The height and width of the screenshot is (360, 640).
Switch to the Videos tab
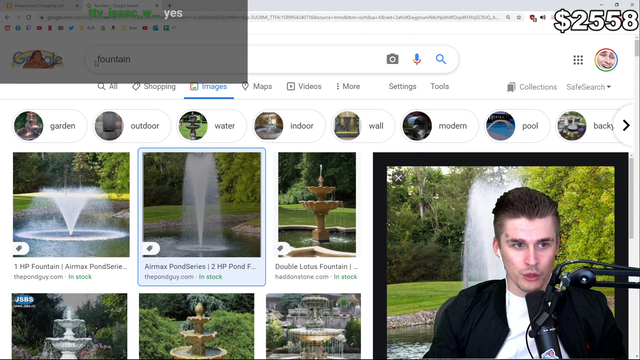[x=304, y=87]
